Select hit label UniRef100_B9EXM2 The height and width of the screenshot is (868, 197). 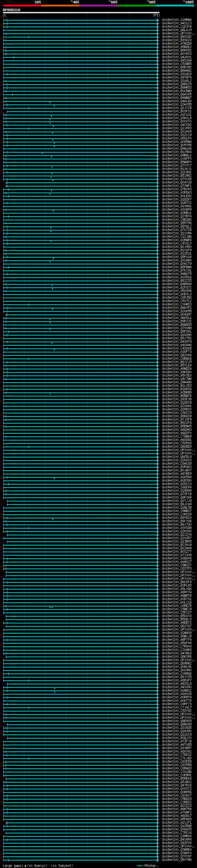click(176, 67)
